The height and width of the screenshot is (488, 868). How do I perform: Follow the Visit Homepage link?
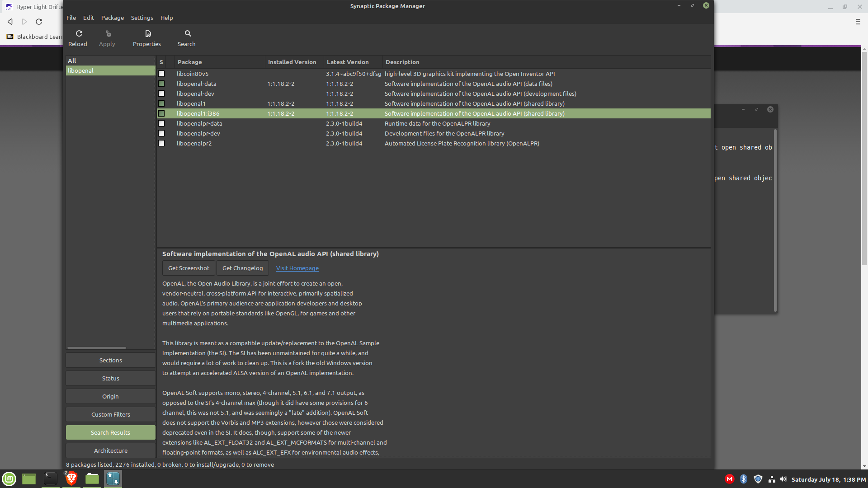click(x=297, y=268)
